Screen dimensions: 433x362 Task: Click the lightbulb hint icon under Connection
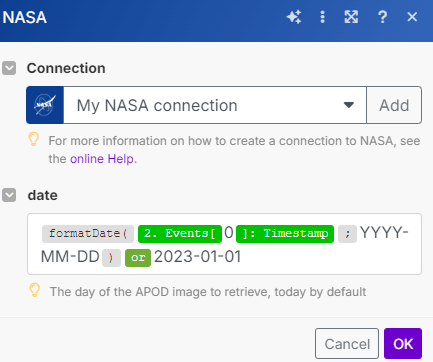click(x=34, y=139)
